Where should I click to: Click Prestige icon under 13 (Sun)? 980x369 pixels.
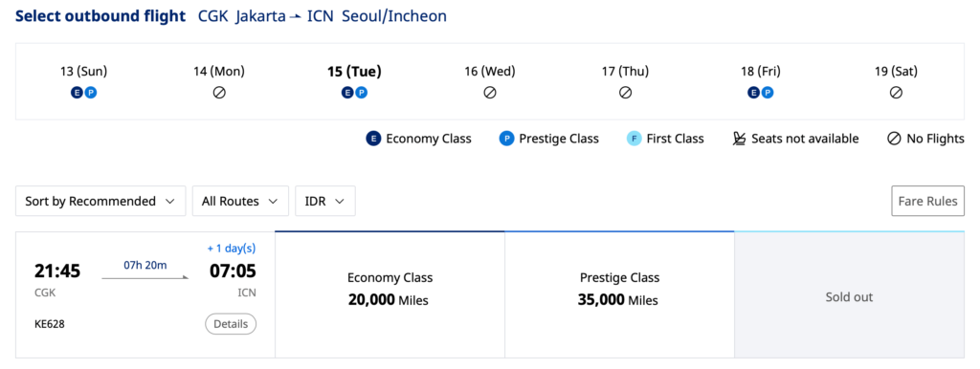click(91, 93)
